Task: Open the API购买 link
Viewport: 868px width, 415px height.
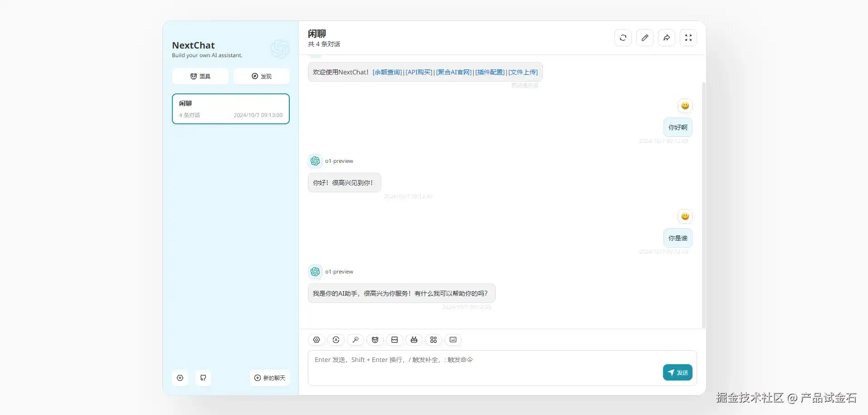Action: 419,72
